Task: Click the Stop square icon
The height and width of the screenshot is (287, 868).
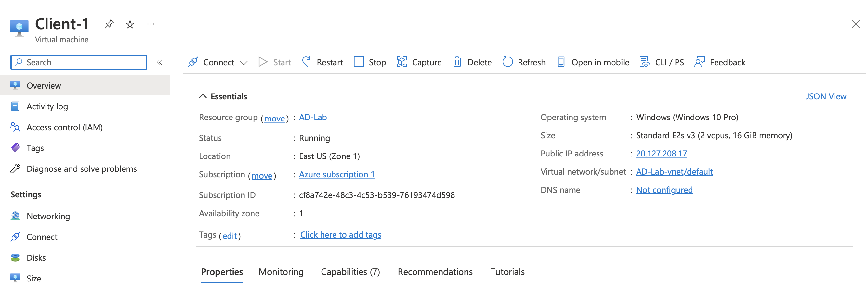Action: (359, 62)
